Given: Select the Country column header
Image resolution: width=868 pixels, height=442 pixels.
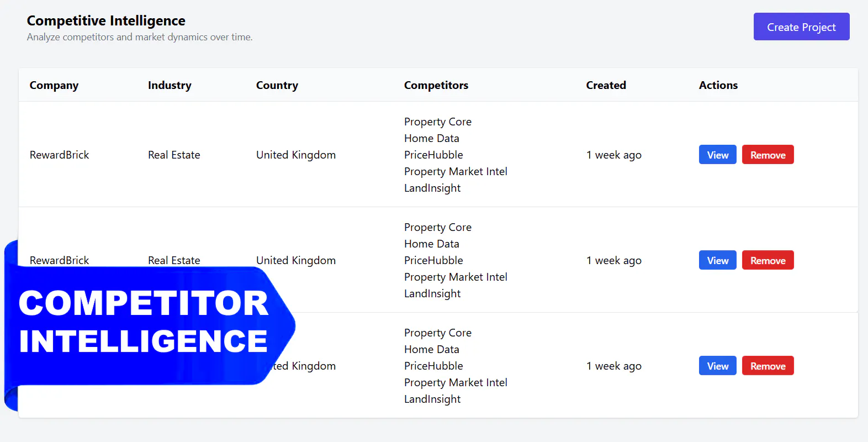Looking at the screenshot, I should point(277,85).
